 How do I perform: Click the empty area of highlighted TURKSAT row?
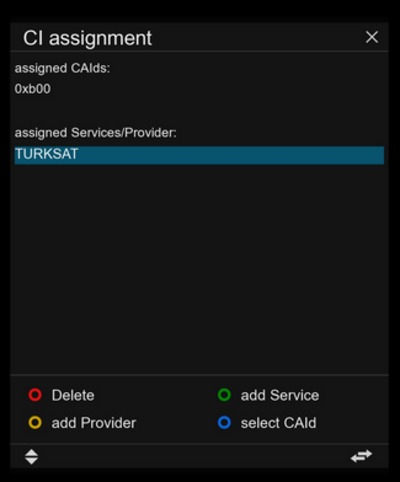(x=230, y=155)
